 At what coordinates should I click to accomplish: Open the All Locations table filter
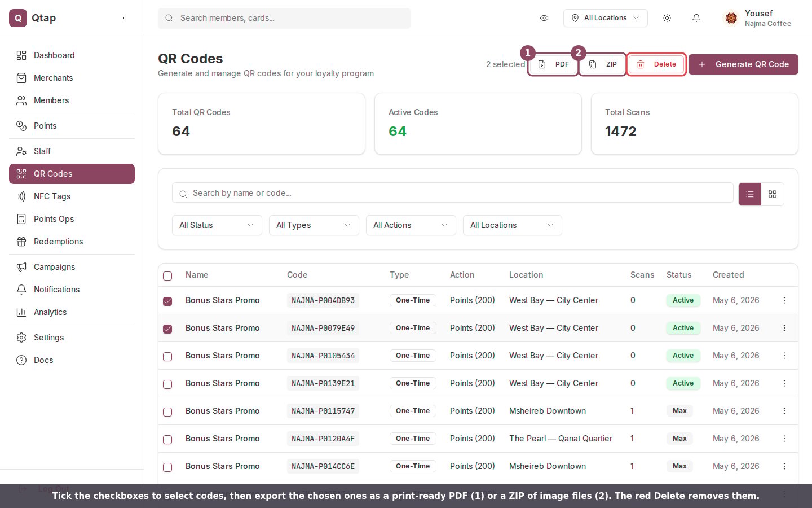point(513,225)
